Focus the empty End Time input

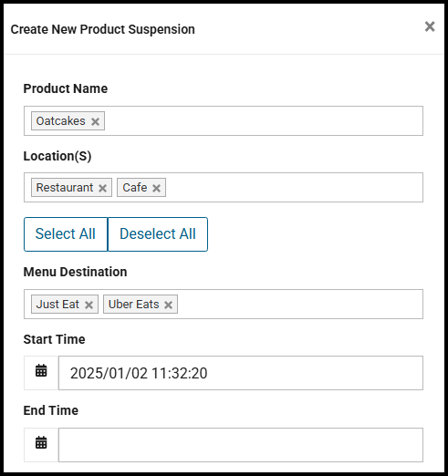[241, 445]
